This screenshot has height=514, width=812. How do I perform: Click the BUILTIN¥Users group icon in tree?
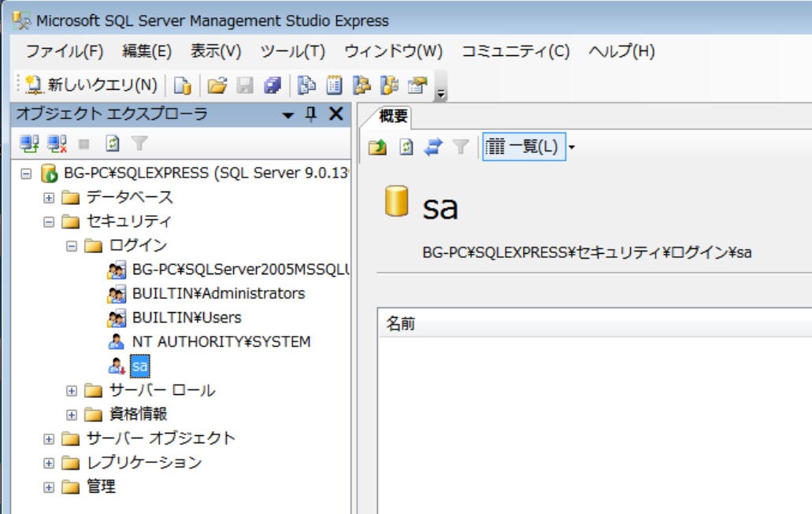coord(117,318)
